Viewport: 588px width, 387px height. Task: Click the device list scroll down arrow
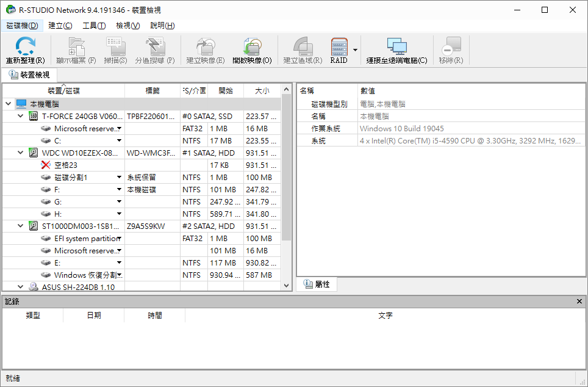point(287,286)
